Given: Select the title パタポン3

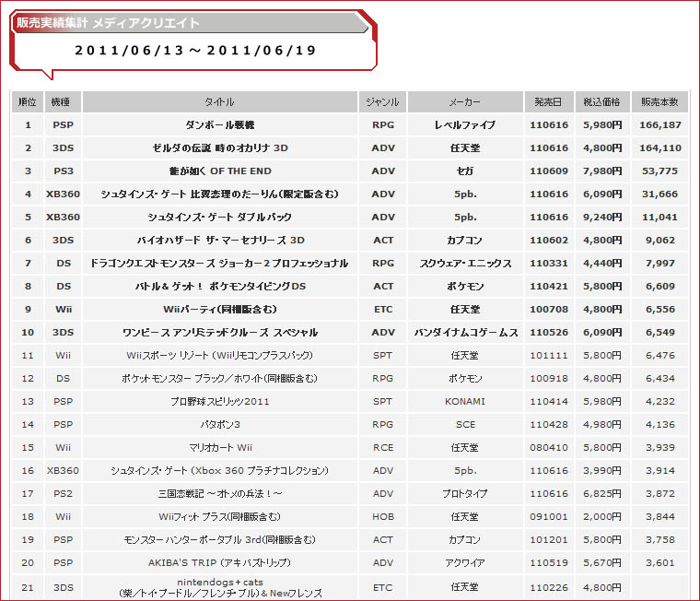Looking at the screenshot, I should (x=219, y=425).
